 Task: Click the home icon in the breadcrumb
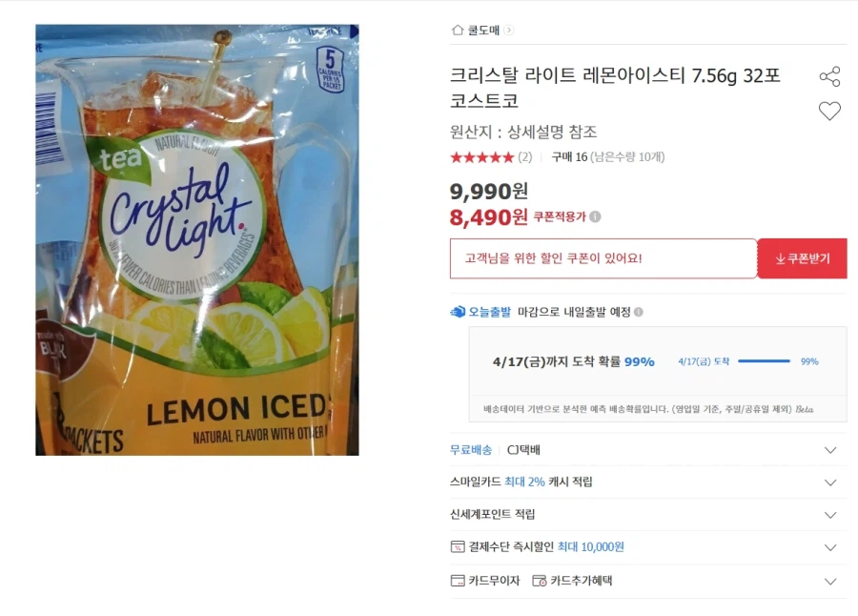(x=458, y=30)
